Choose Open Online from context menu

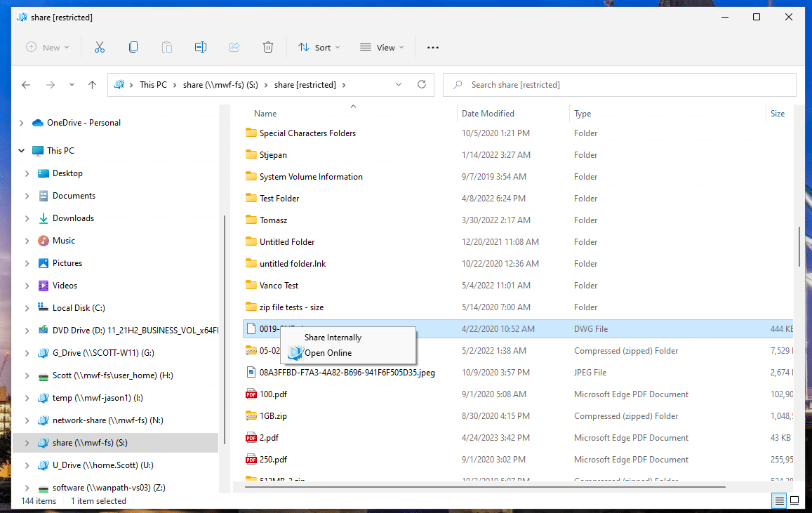[x=328, y=353]
